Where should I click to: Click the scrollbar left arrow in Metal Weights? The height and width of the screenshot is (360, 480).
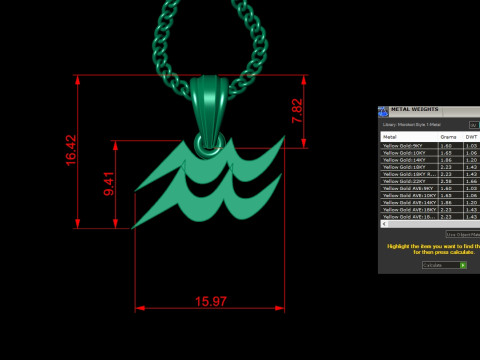click(x=384, y=224)
